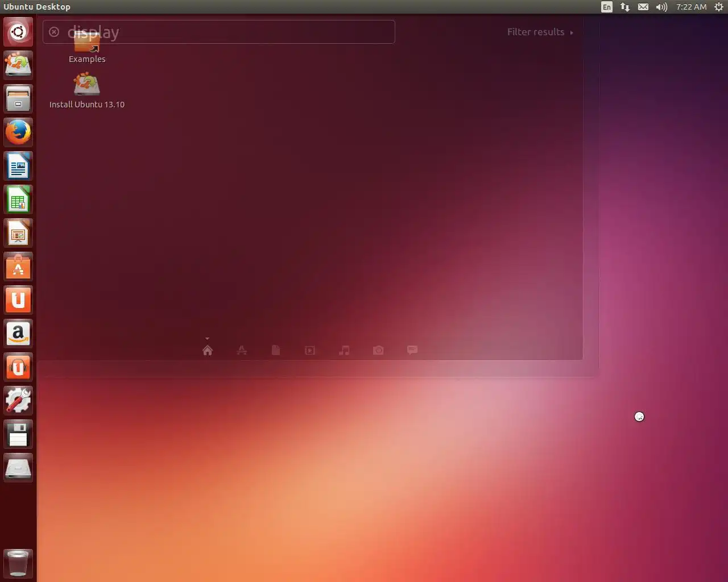
Task: Expand Filter results
Action: point(540,32)
